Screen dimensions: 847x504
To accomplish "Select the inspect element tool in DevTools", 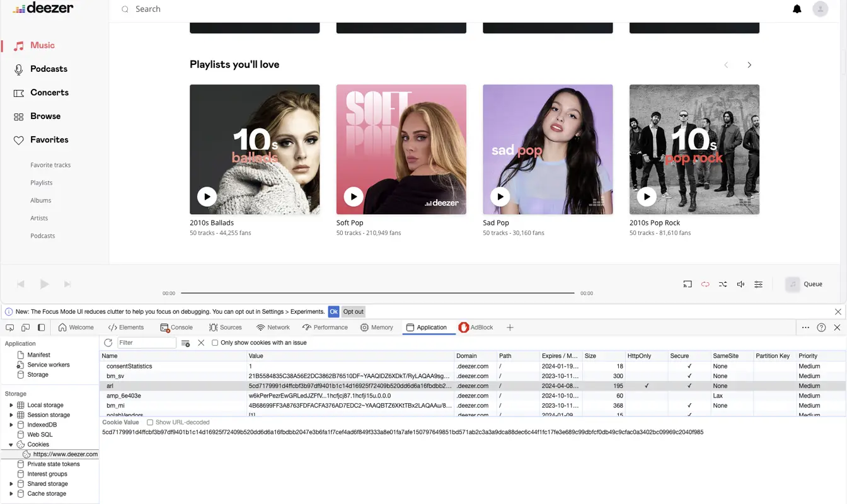I will tap(9, 327).
